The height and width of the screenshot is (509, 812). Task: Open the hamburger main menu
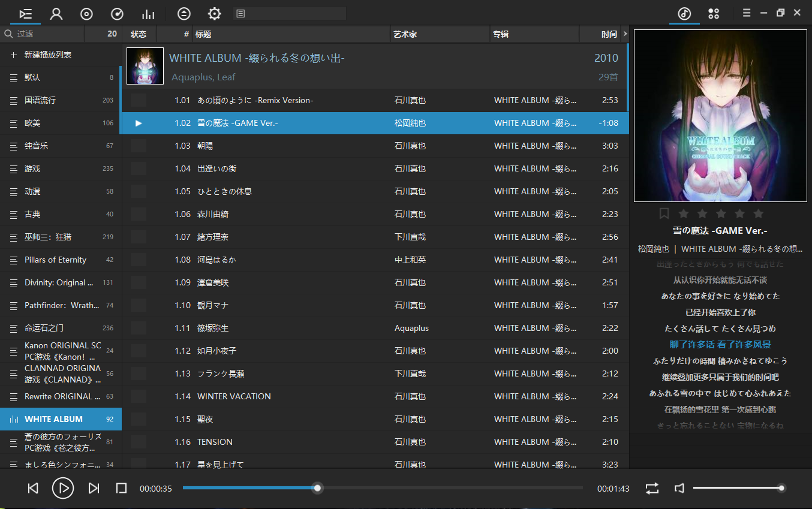pos(747,13)
